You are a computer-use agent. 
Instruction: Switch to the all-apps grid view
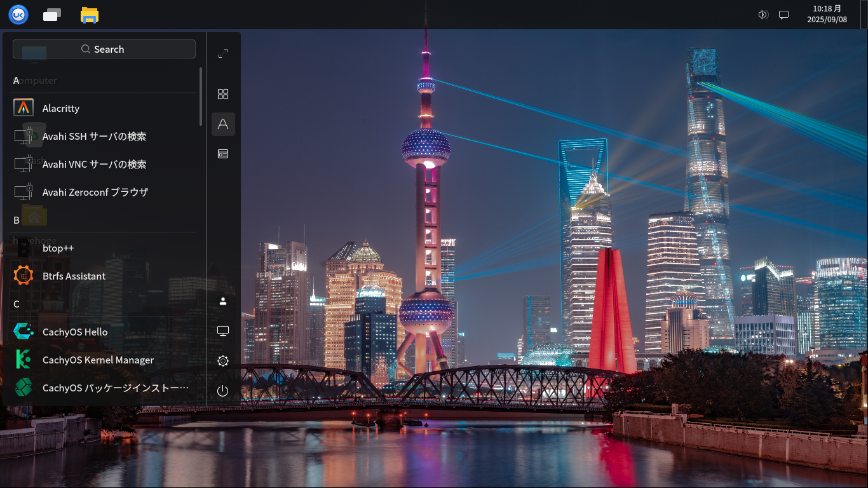pyautogui.click(x=223, y=94)
